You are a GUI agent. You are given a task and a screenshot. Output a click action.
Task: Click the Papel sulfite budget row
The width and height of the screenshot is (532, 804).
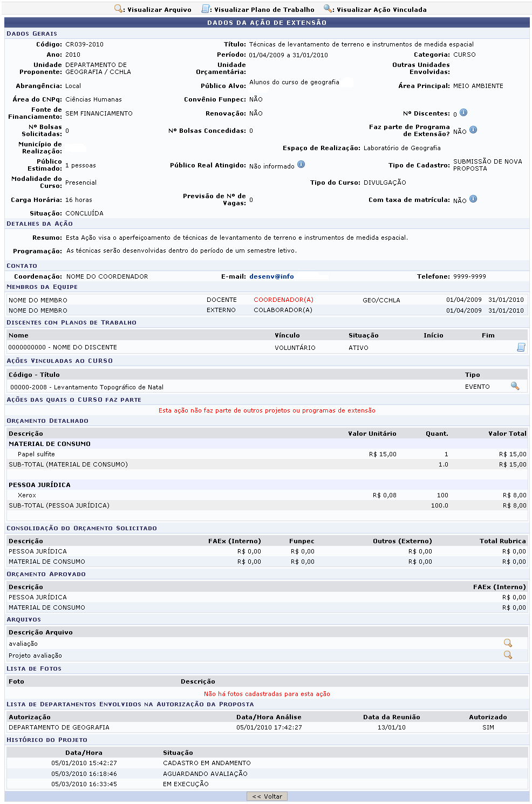(x=267, y=454)
